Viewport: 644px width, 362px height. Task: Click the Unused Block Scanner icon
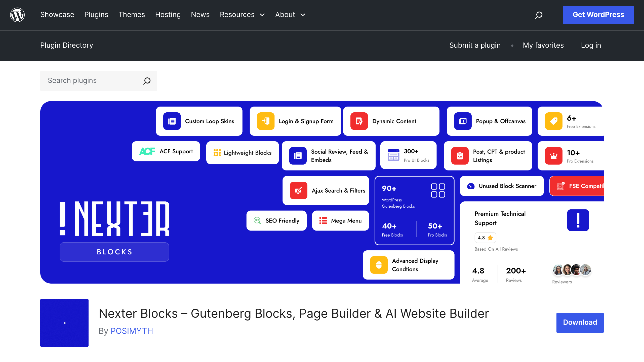click(x=471, y=186)
